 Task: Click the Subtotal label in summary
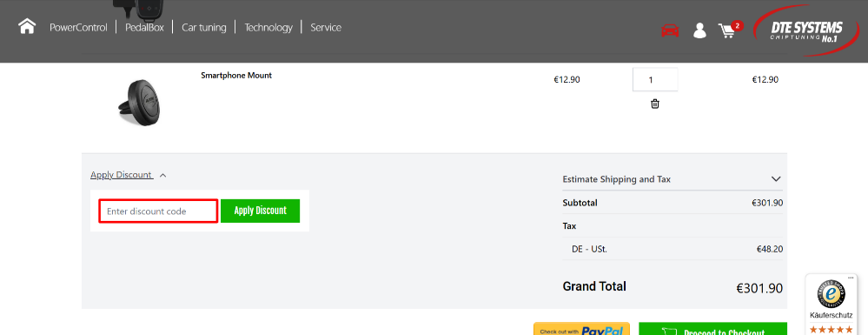click(580, 203)
